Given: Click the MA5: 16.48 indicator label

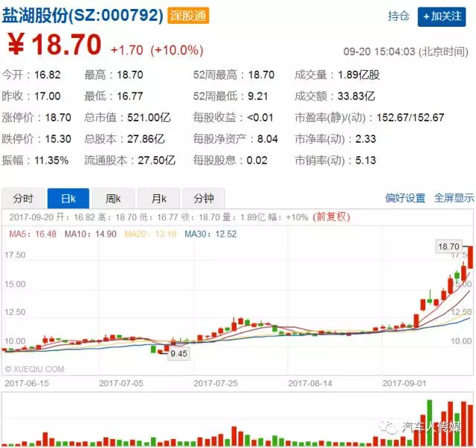Looking at the screenshot, I should [x=33, y=234].
